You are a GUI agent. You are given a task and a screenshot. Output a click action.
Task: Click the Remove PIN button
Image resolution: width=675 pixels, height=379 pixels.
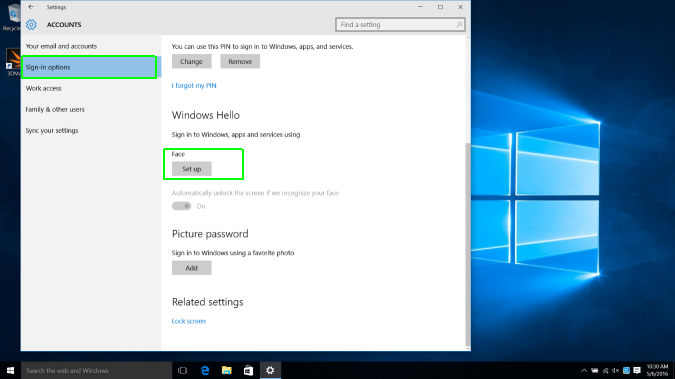[240, 62]
